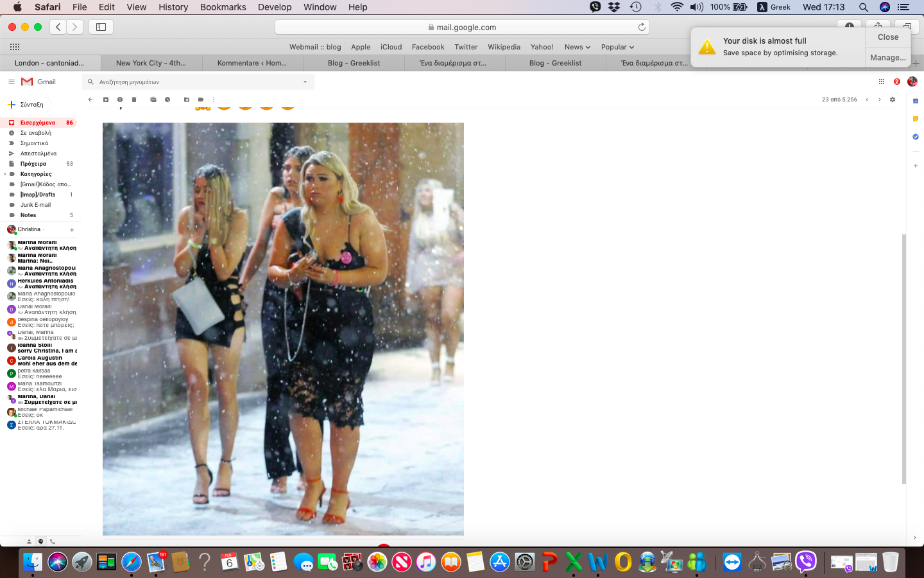
Task: Snooze the email with clock icon
Action: (x=167, y=100)
